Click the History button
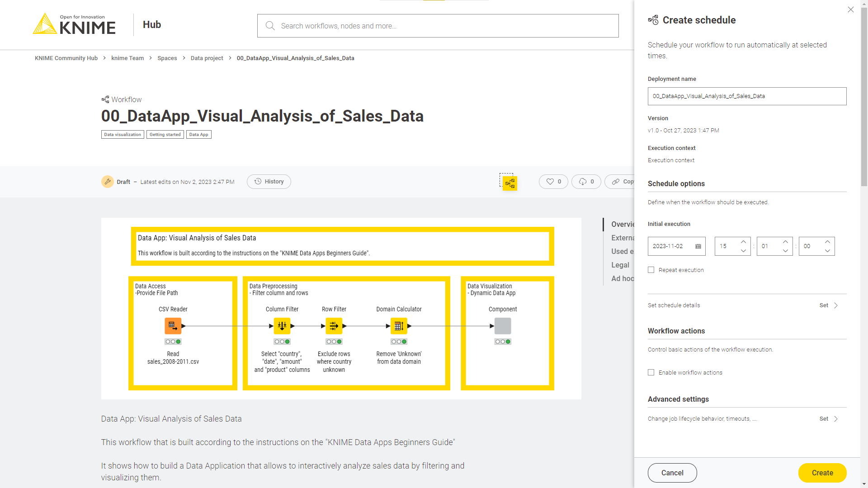 coord(269,182)
